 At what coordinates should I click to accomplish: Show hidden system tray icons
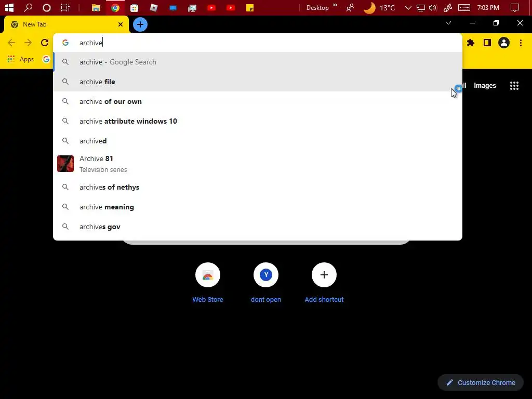click(408, 7)
